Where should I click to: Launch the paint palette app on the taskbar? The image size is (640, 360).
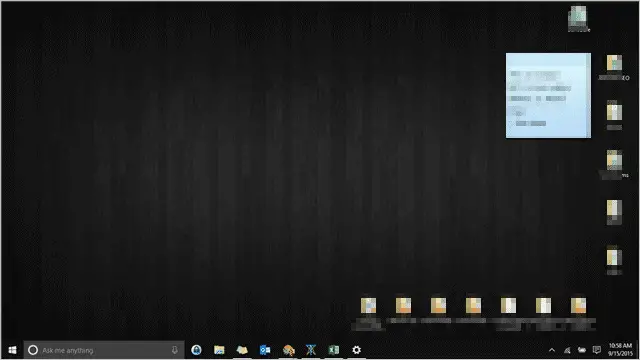coord(288,350)
